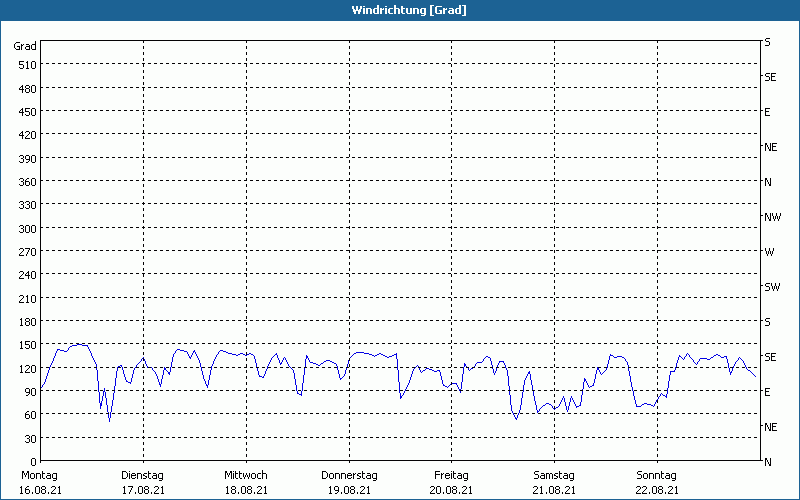Click the chart title 'Windrichtung [Grad]'

coord(409,10)
